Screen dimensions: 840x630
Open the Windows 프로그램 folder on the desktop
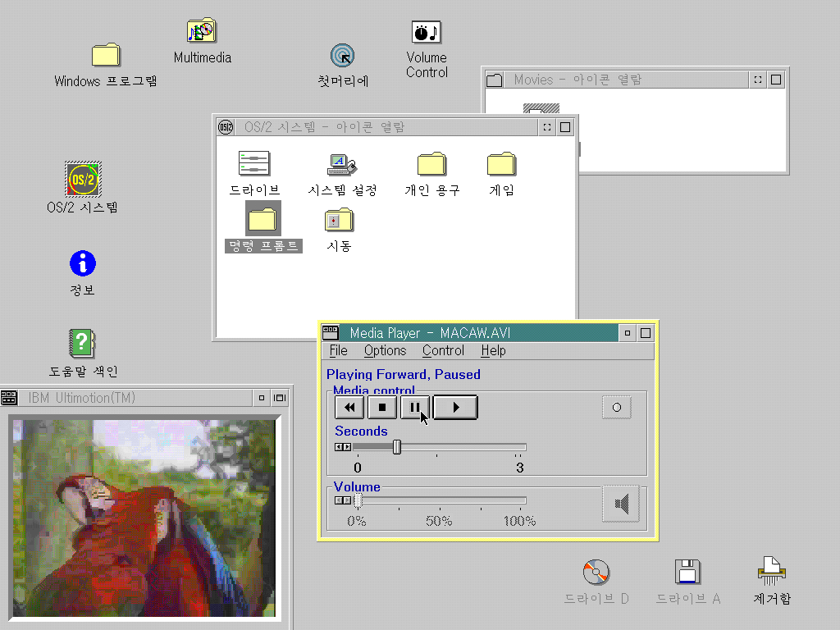coord(106,55)
